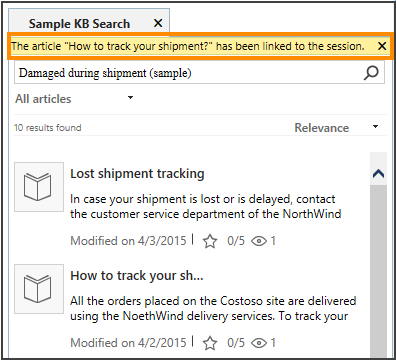Screen dimensions: 396x360
Task: Select the Sample KB Search tab
Action: (x=79, y=24)
